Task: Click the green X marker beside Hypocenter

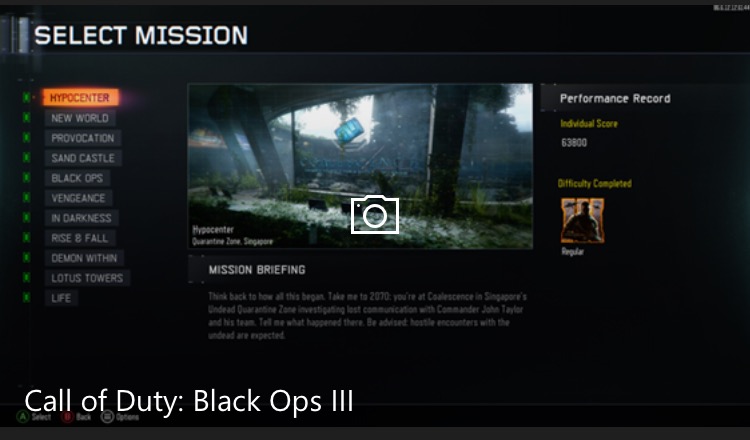Action: (26, 98)
